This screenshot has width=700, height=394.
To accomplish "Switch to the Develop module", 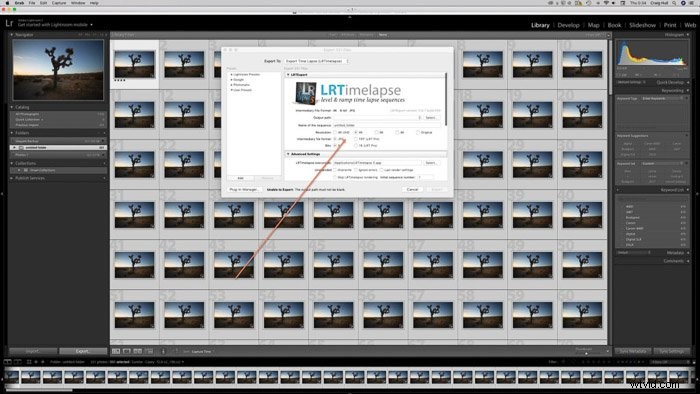I will pos(568,25).
